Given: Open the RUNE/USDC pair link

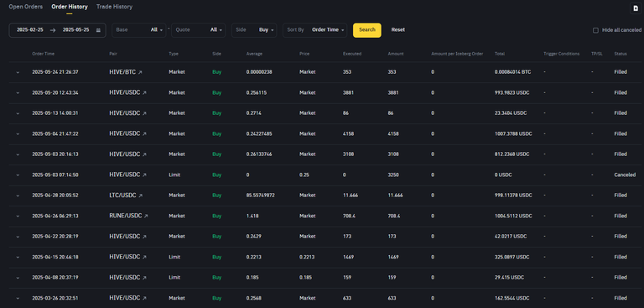Looking at the screenshot, I should coord(126,216).
